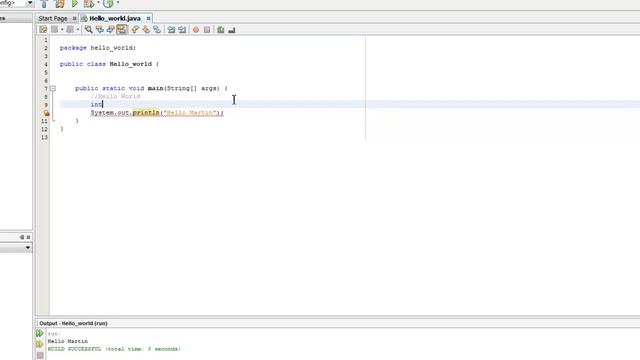Click the editor Forward navigation icon

70,29
